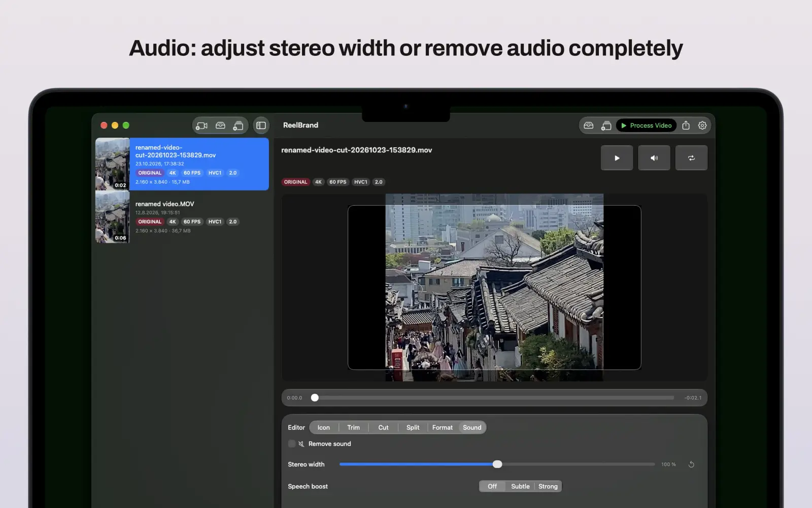
Task: Select the Sound editor tab
Action: [x=472, y=428]
